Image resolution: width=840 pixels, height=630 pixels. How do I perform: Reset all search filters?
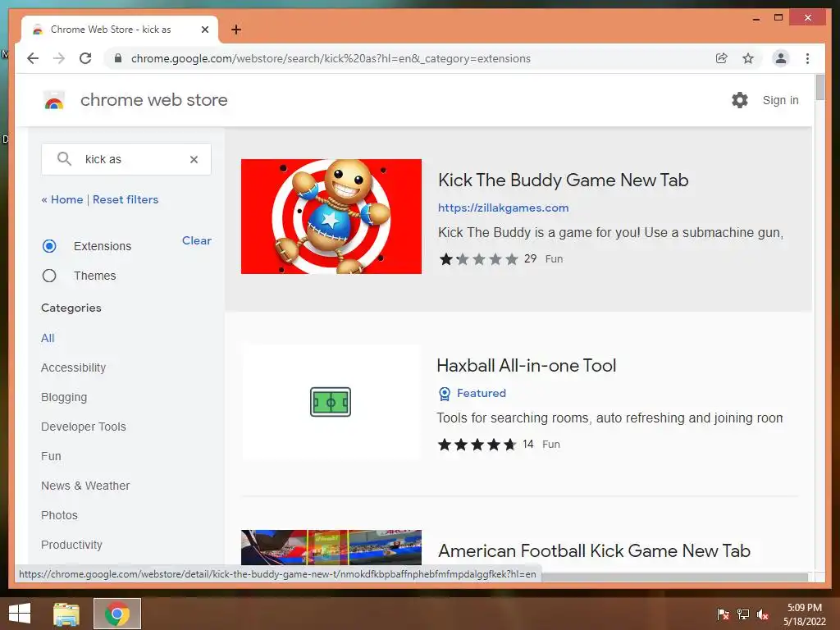[x=126, y=199]
